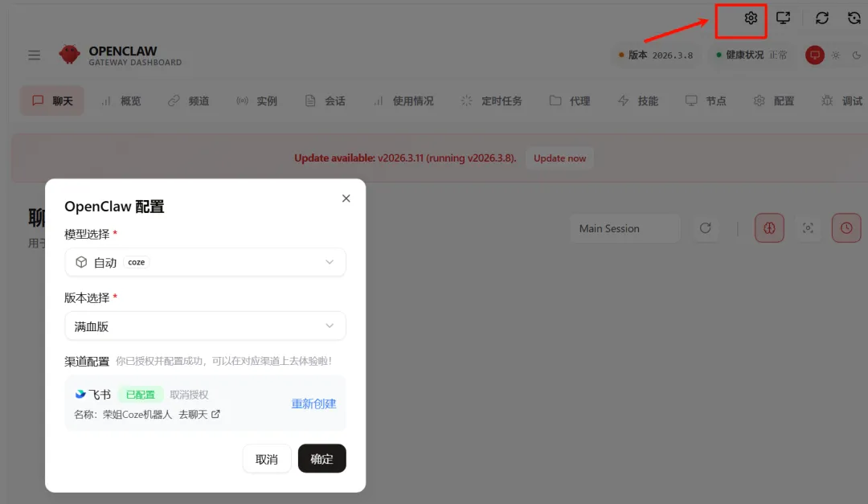Open the 技能 skills tab
This screenshot has width=868, height=504.
coord(637,100)
